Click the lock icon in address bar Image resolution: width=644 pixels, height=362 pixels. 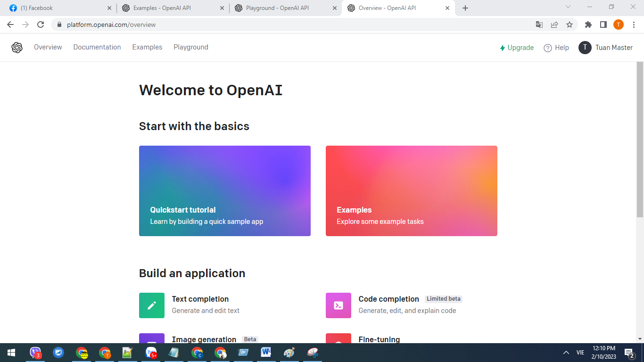pyautogui.click(x=59, y=25)
